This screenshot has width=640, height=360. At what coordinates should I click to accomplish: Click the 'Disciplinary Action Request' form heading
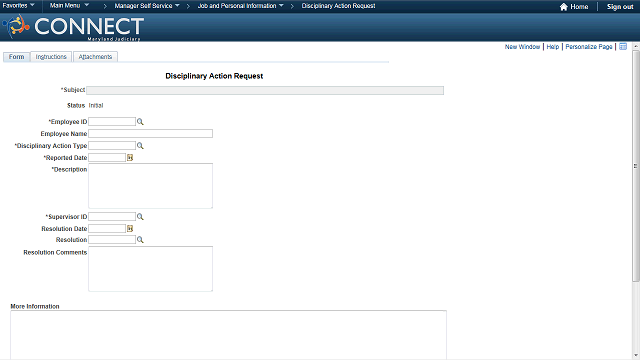[214, 76]
